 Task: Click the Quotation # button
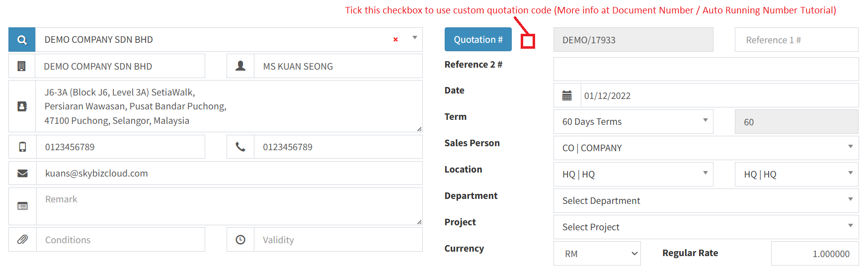478,39
